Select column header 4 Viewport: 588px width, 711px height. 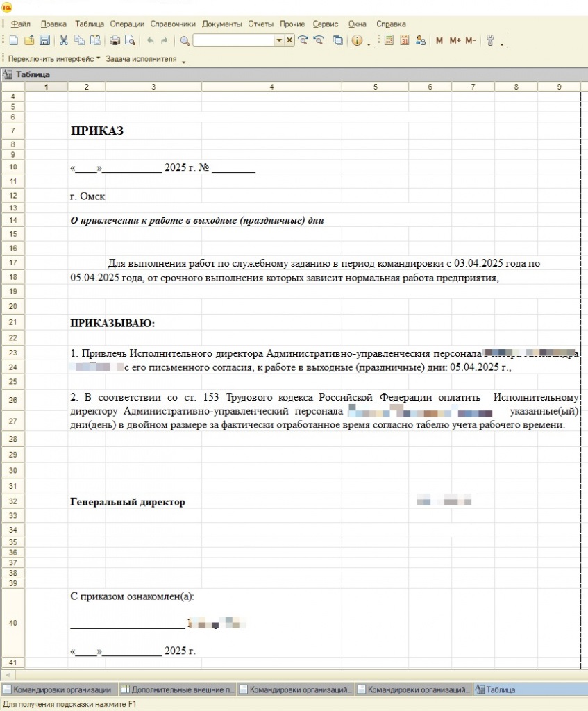271,87
